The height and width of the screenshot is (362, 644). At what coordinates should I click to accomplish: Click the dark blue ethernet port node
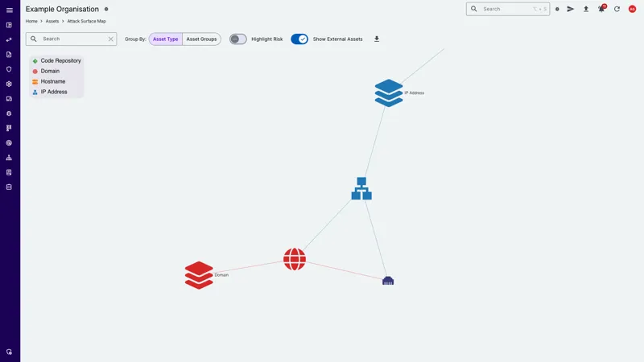coord(388,281)
